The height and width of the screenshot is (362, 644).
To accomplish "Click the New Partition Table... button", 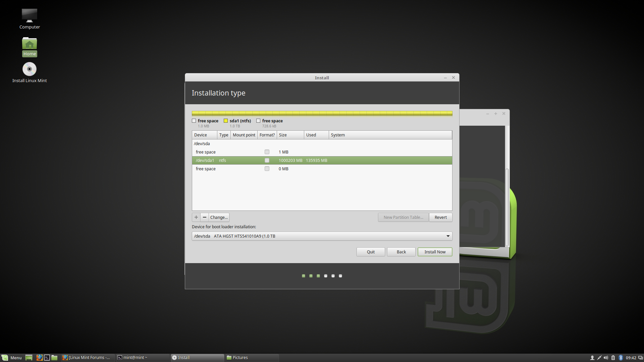I will (x=403, y=217).
